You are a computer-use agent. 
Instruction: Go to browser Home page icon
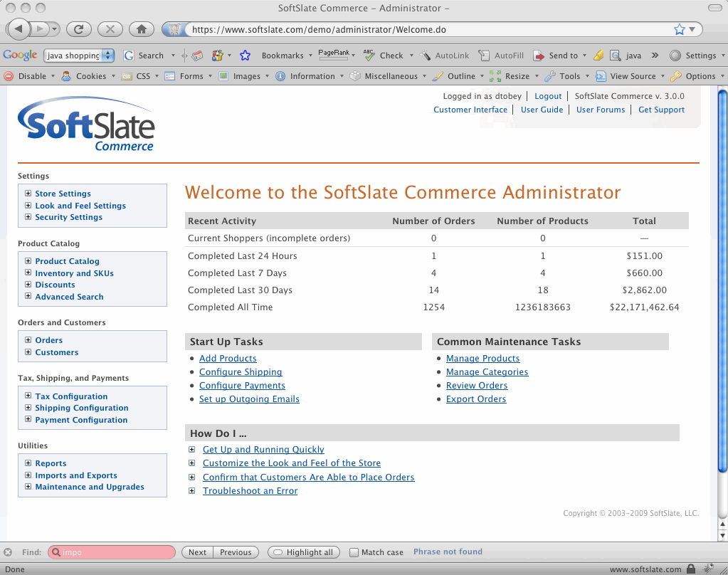coord(142,29)
